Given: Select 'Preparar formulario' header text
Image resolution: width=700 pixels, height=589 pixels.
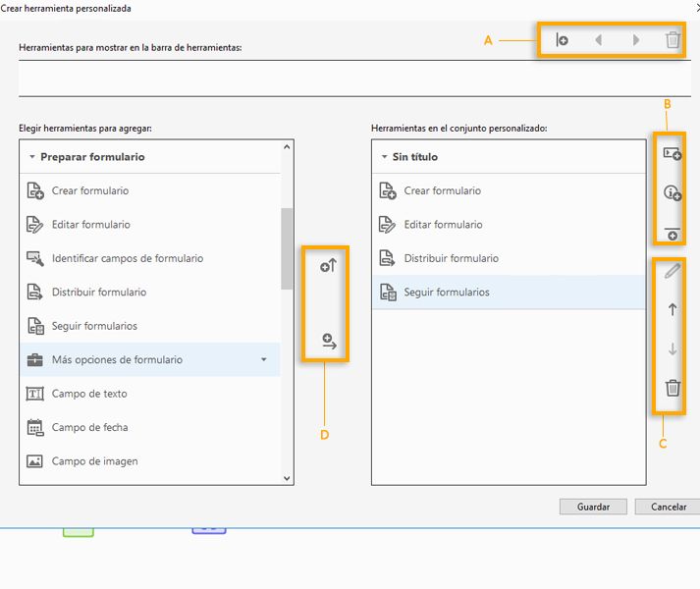Looking at the screenshot, I should coord(92,157).
